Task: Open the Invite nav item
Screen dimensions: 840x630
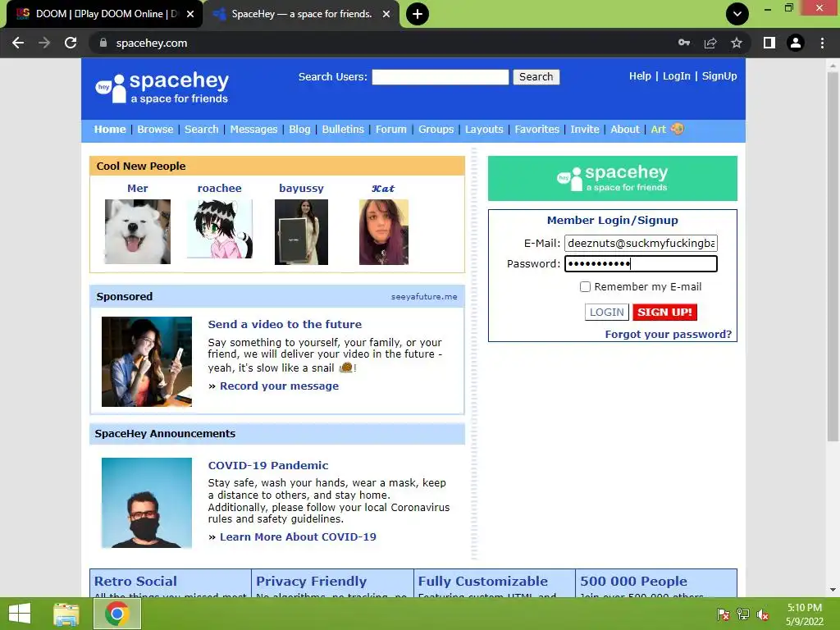Action: [x=584, y=129]
